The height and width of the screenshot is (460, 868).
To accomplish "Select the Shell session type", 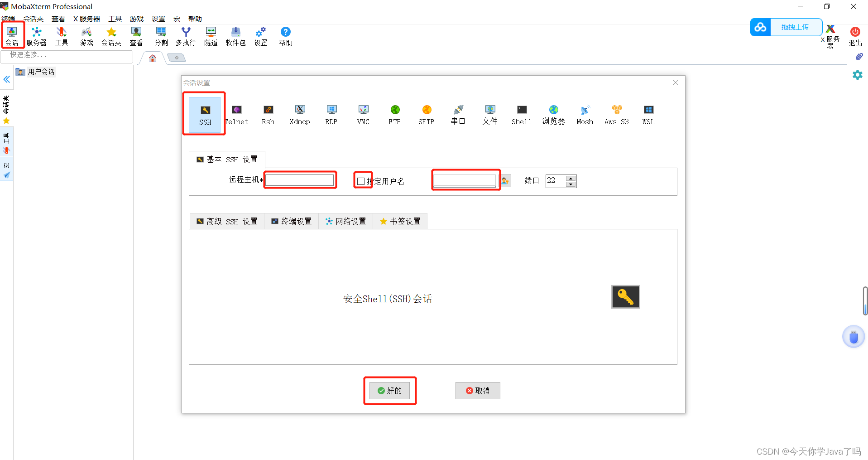I will point(522,115).
